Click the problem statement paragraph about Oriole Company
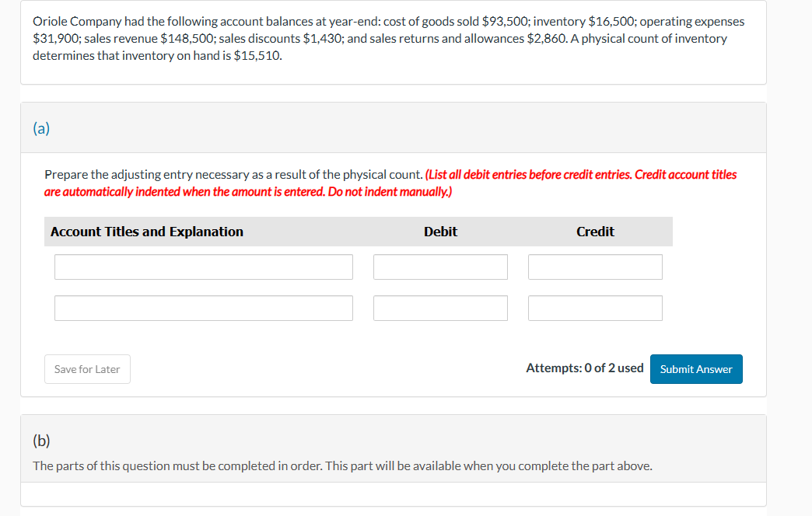The height and width of the screenshot is (516, 812). click(x=389, y=37)
